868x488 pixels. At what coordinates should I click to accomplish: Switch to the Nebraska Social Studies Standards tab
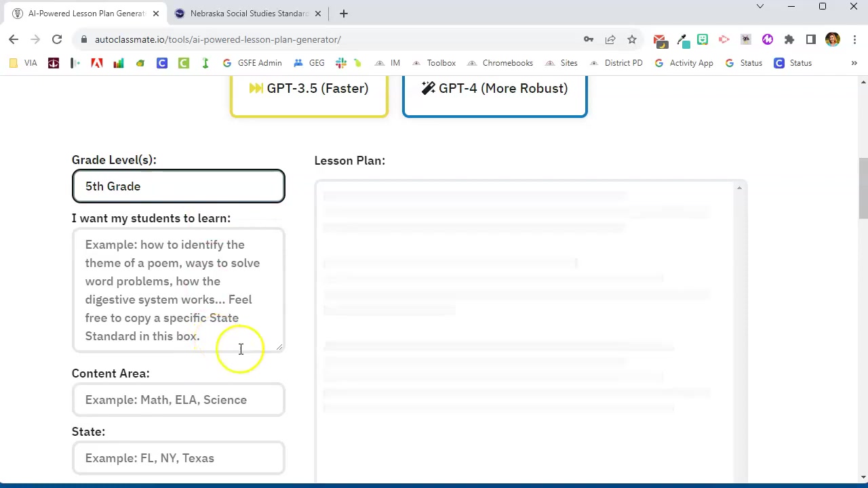coord(248,14)
